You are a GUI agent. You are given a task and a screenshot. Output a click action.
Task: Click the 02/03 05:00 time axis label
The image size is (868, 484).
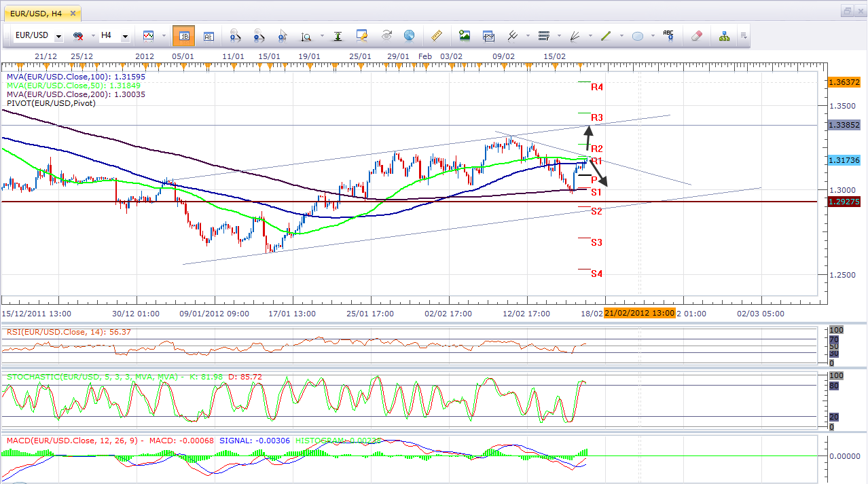(761, 314)
